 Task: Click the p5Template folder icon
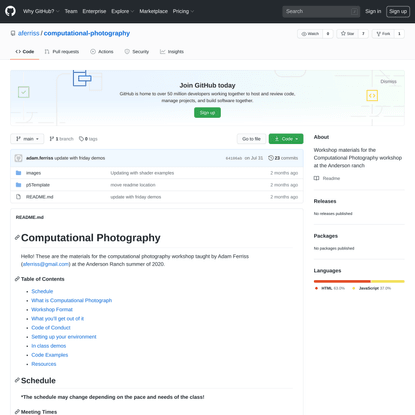click(19, 185)
